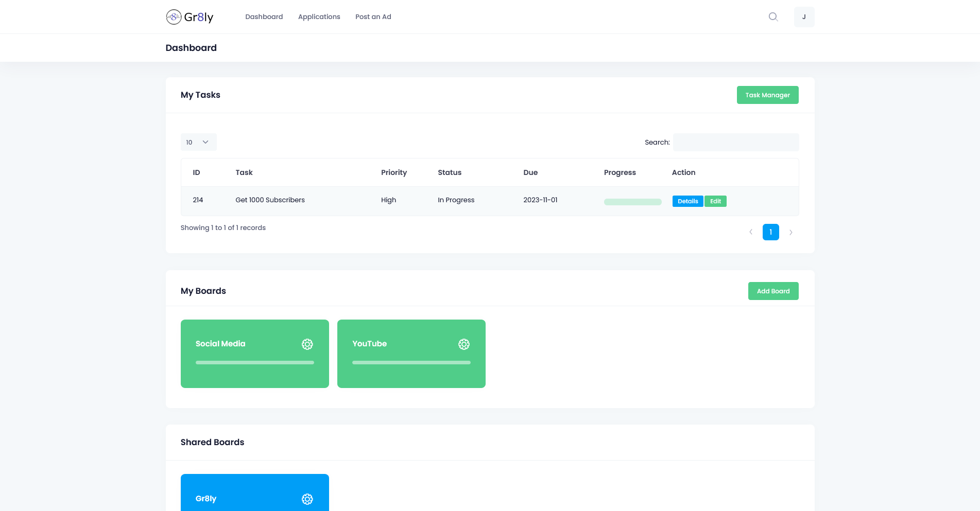Image resolution: width=980 pixels, height=511 pixels.
Task: Expand the page size selector arrow
Action: 205,142
